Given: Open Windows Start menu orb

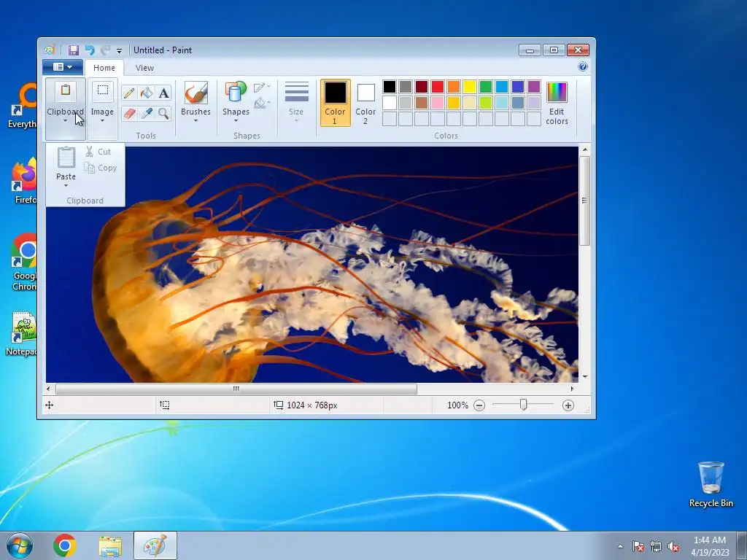Looking at the screenshot, I should point(20,545).
